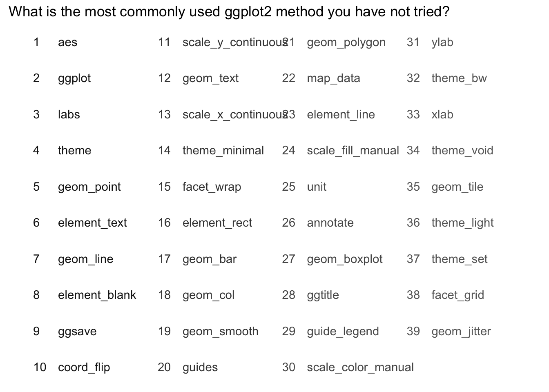Select 'facet_grid' entry numbered 38
This screenshot has width=549, height=392.
(x=457, y=295)
